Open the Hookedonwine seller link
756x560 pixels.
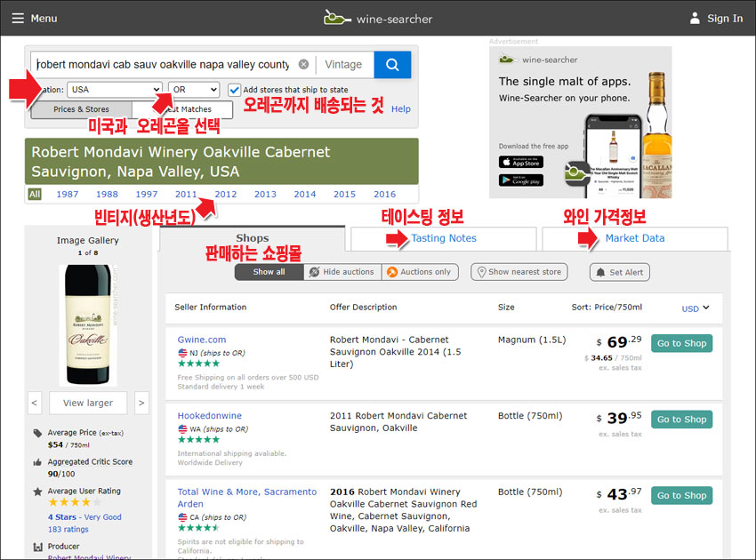pos(210,416)
